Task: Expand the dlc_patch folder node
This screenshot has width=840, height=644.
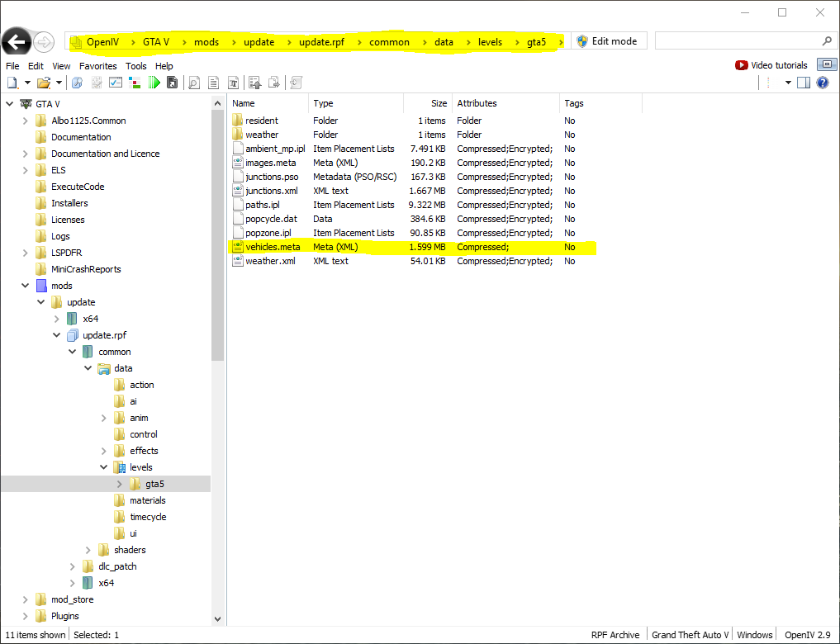Action: tap(73, 566)
